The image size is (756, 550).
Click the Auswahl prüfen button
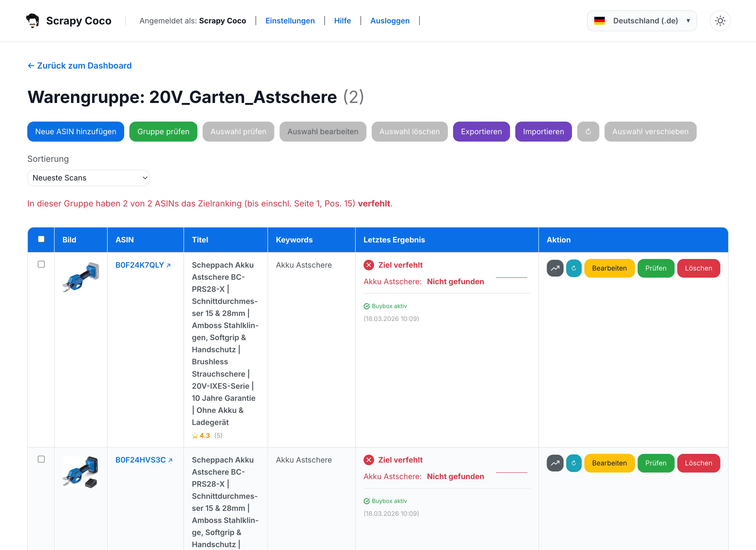click(x=238, y=131)
